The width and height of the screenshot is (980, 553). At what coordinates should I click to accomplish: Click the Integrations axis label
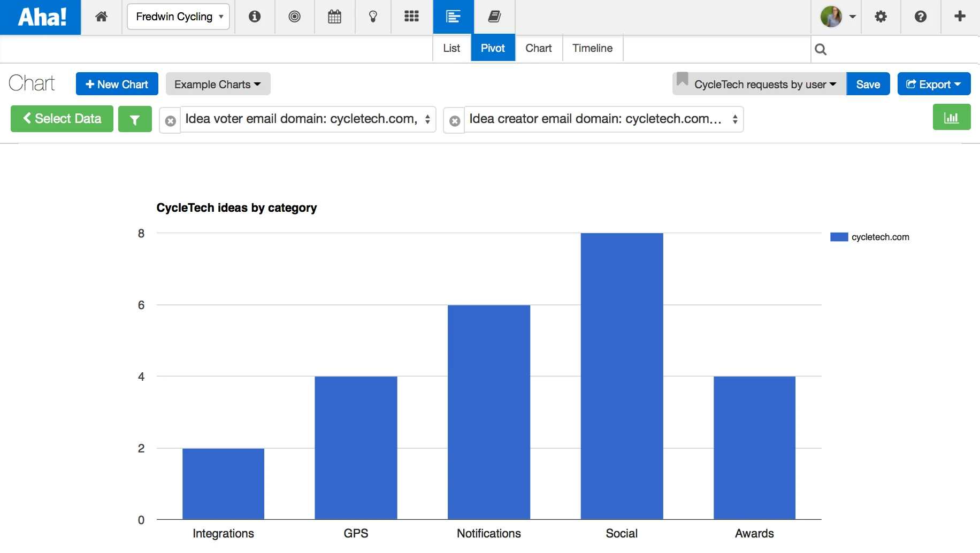tap(223, 533)
